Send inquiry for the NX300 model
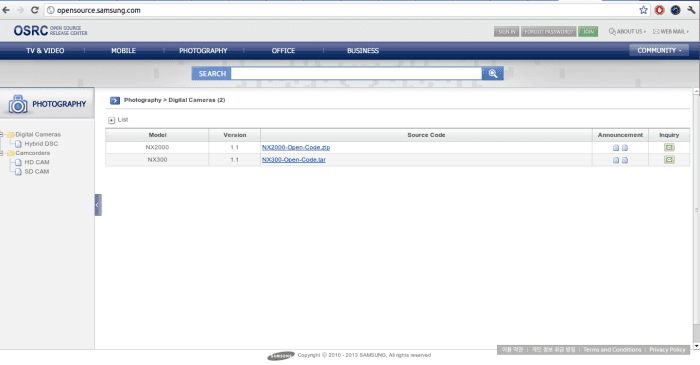Image resolution: width=700 pixels, height=365 pixels. [669, 160]
